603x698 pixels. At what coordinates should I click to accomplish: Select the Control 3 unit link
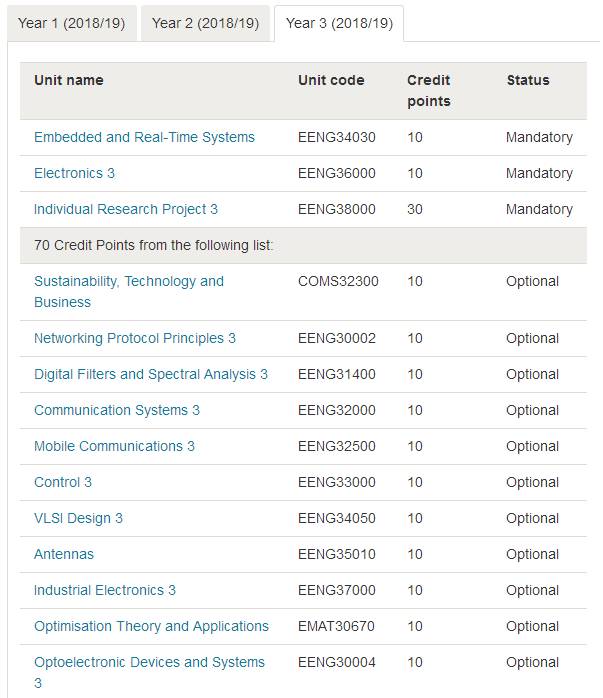click(63, 483)
